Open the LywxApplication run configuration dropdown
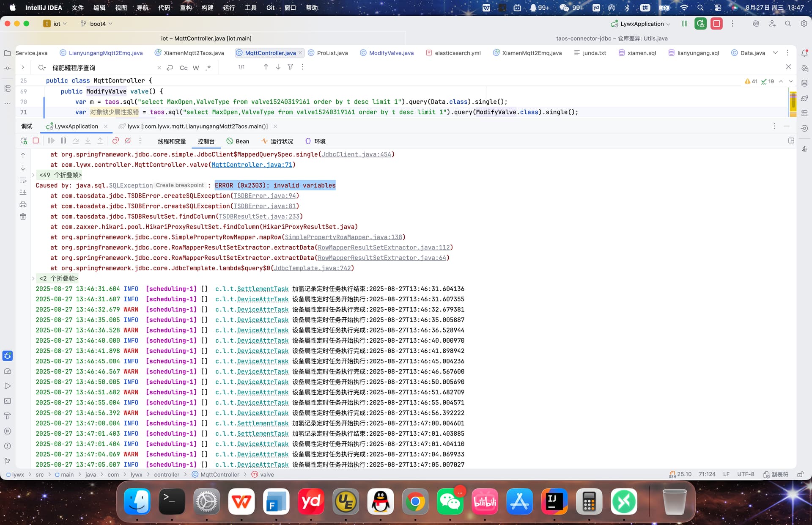 pos(642,24)
